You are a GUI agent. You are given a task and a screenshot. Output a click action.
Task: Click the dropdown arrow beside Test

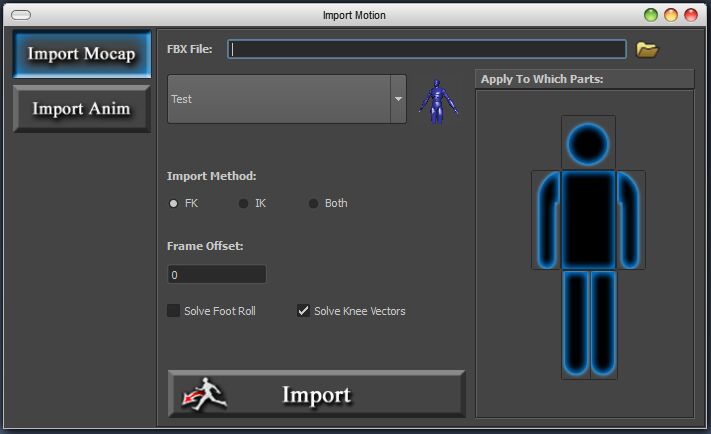coord(398,99)
